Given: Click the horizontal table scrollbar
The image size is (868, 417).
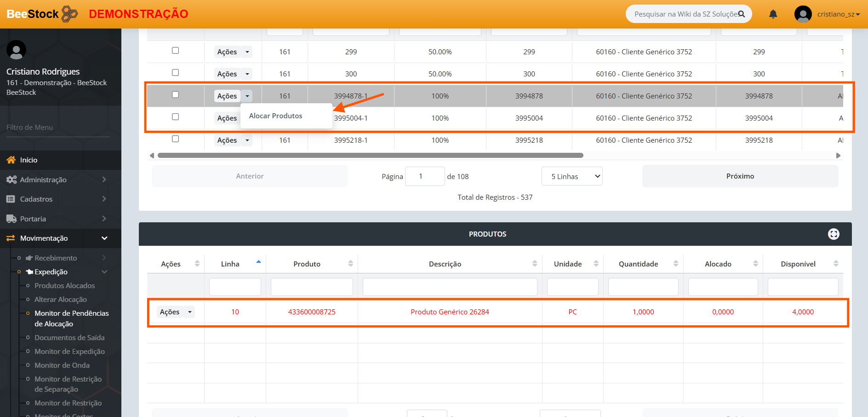Looking at the screenshot, I should click(370, 156).
